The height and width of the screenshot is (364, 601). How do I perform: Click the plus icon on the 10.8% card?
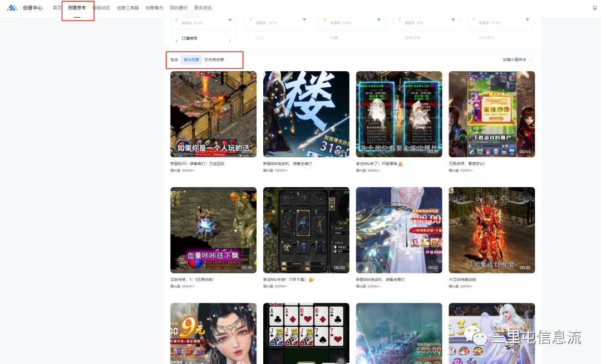(230, 19)
